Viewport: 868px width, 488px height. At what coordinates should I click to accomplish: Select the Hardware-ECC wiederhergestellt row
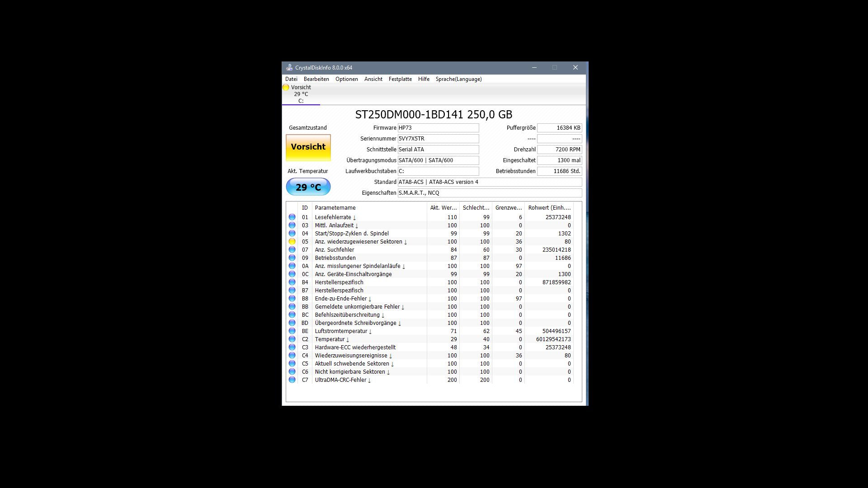pyautogui.click(x=355, y=347)
